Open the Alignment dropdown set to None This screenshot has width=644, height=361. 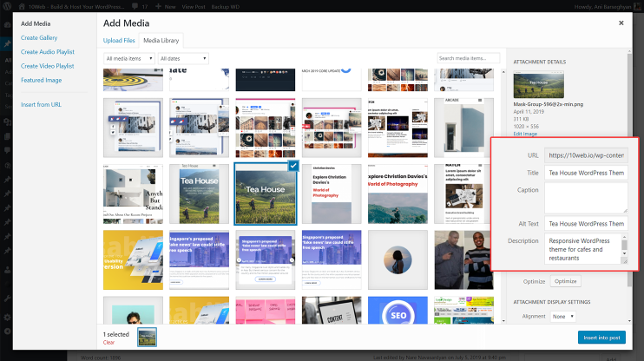click(x=562, y=317)
